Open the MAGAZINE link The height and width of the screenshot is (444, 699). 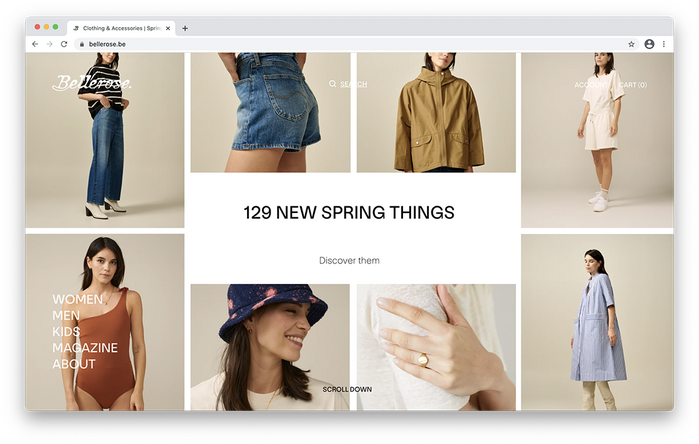pyautogui.click(x=85, y=348)
